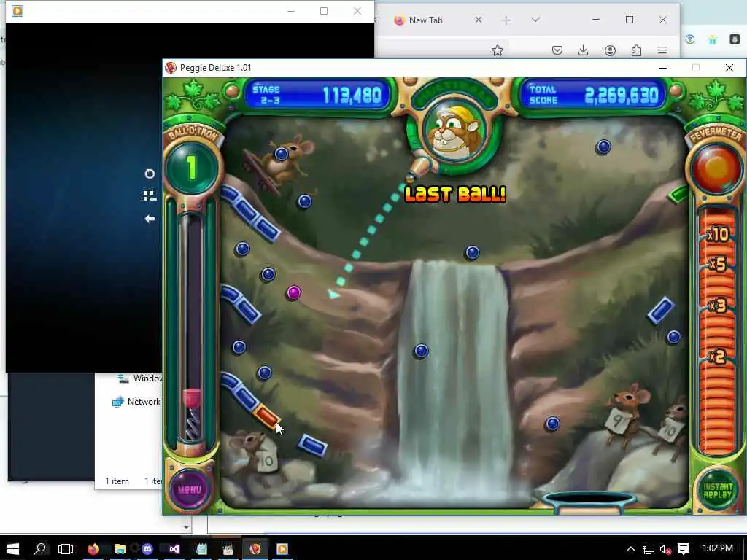Open Notepad from the taskbar
747x560 pixels.
pyautogui.click(x=201, y=549)
